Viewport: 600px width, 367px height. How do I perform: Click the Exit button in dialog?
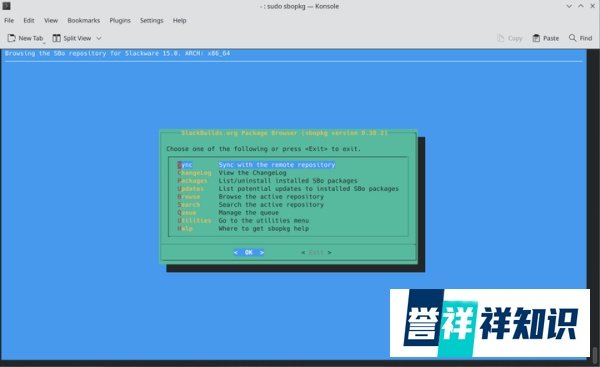click(x=316, y=253)
